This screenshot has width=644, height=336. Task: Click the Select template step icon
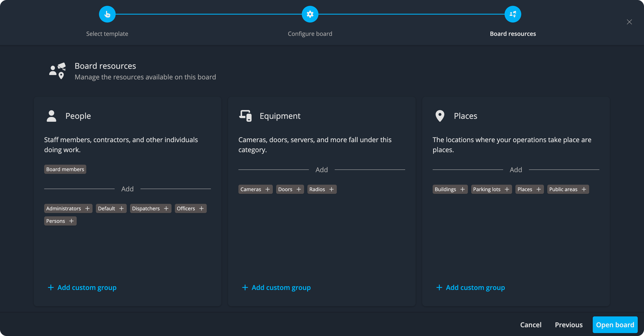tap(107, 14)
